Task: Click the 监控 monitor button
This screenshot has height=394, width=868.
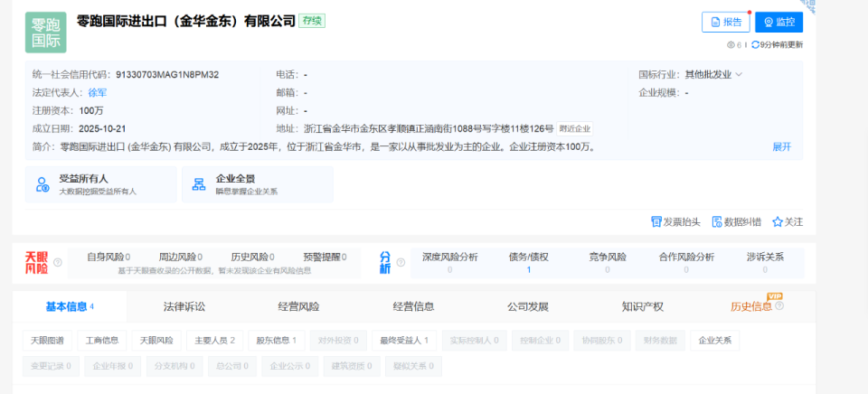Action: 778,22
